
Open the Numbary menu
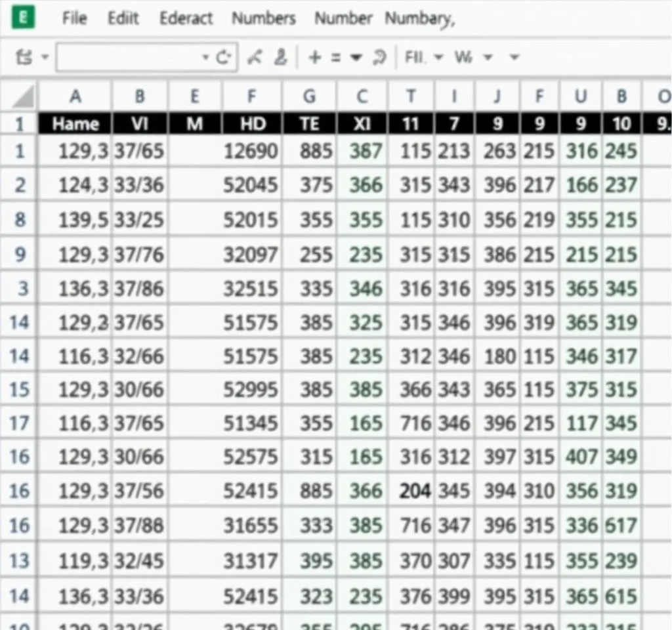pos(419,18)
